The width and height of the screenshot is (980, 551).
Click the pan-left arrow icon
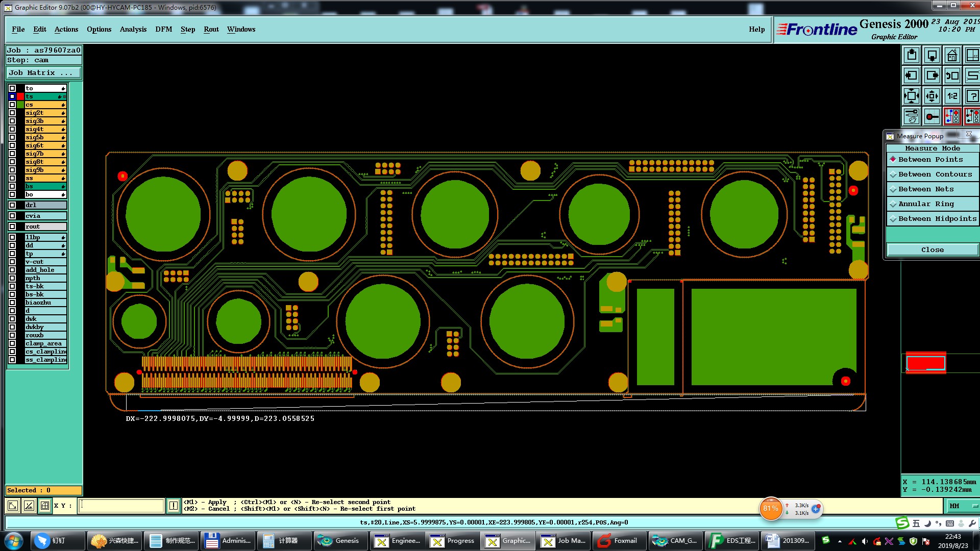(911, 76)
